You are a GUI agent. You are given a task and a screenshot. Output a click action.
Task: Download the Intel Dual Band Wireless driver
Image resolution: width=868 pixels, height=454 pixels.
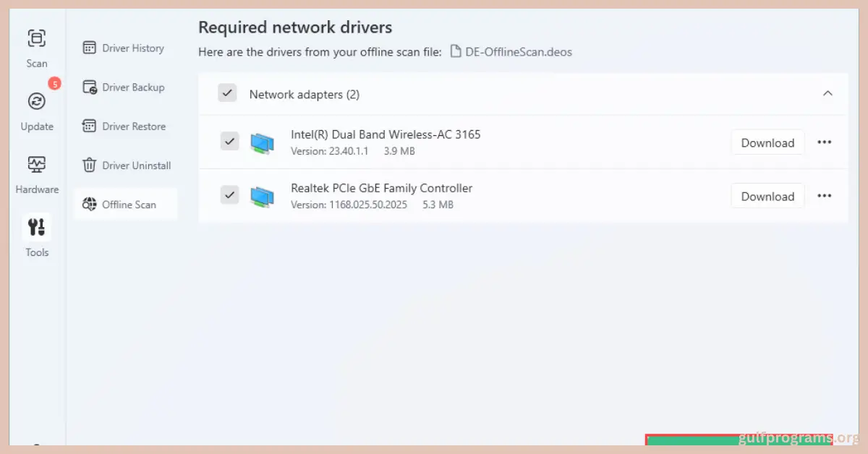pyautogui.click(x=767, y=142)
